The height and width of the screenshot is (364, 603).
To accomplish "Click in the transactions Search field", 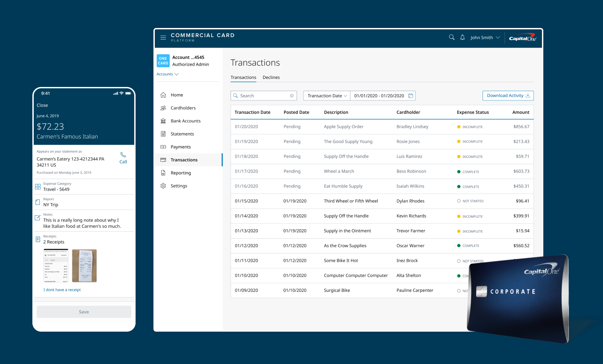I will (x=263, y=96).
